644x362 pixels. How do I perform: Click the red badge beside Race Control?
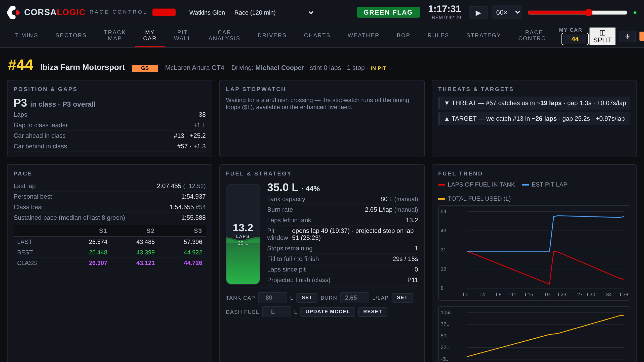coord(164,12)
